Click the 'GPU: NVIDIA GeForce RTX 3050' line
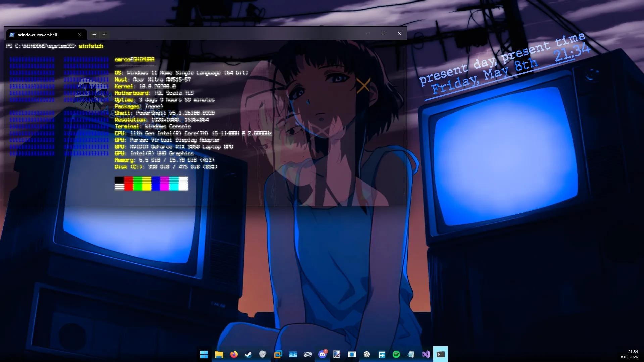The height and width of the screenshot is (362, 644). (174, 147)
